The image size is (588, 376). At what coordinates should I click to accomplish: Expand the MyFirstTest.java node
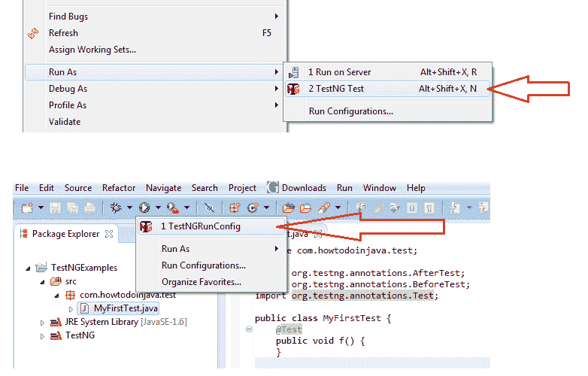[x=71, y=309]
